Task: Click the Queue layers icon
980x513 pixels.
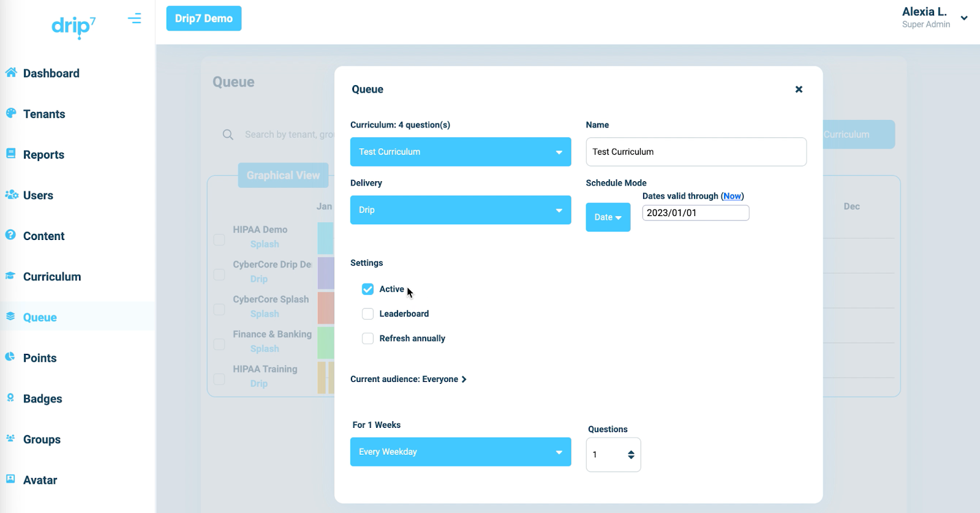Action: coord(10,316)
